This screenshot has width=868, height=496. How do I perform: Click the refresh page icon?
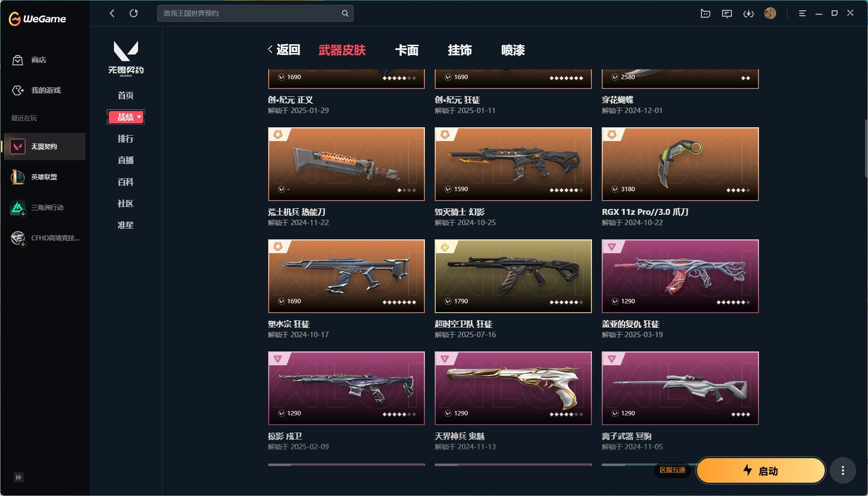(134, 13)
